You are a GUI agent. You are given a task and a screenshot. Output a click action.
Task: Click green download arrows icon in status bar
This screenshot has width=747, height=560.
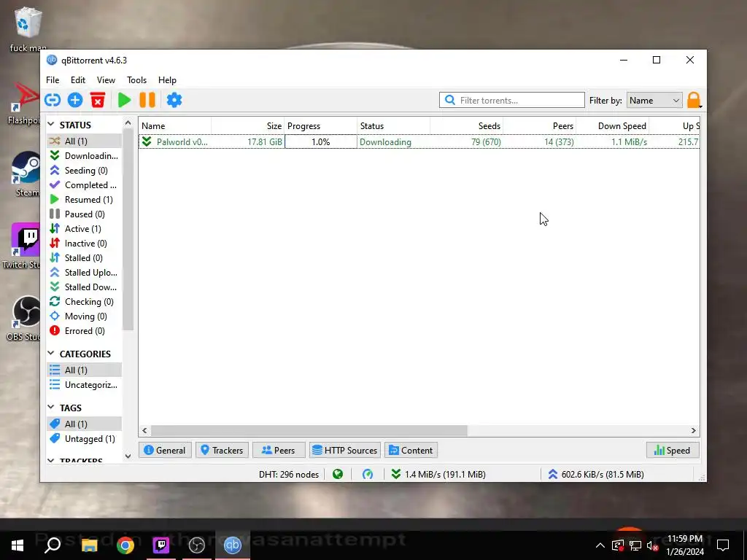tap(395, 474)
